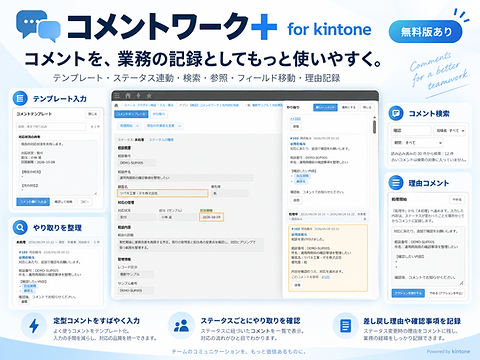
Task: Click やめる button at top of 理由コメント card
Action: (456, 199)
